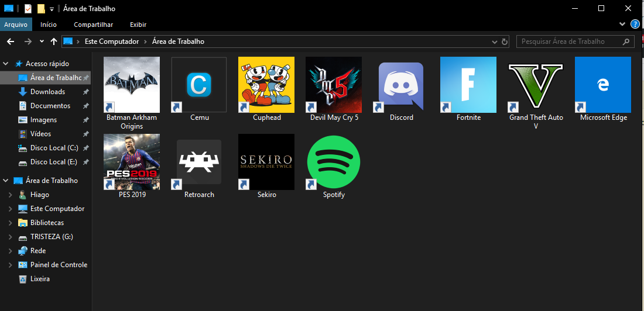Switch to the Exibir ribbon tab
This screenshot has height=311, width=644.
138,25
